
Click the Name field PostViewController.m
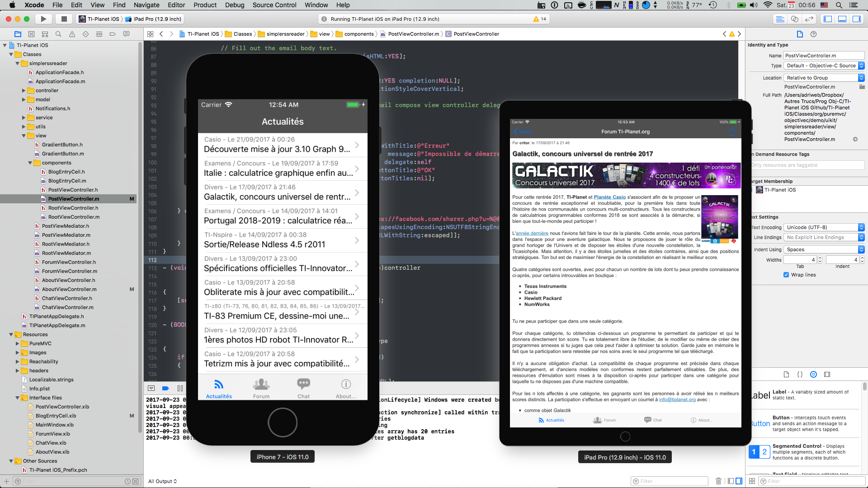click(824, 56)
